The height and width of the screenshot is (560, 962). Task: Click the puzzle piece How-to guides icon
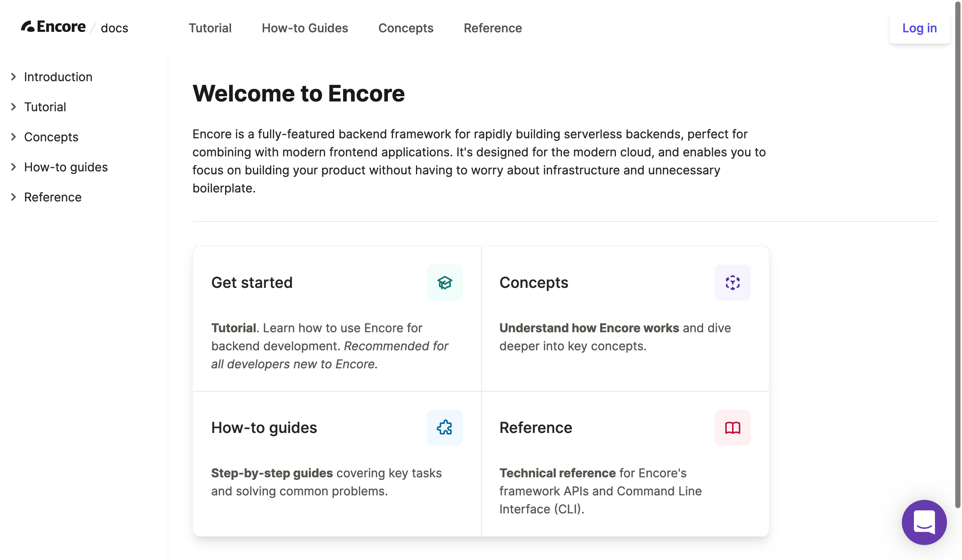[445, 428]
